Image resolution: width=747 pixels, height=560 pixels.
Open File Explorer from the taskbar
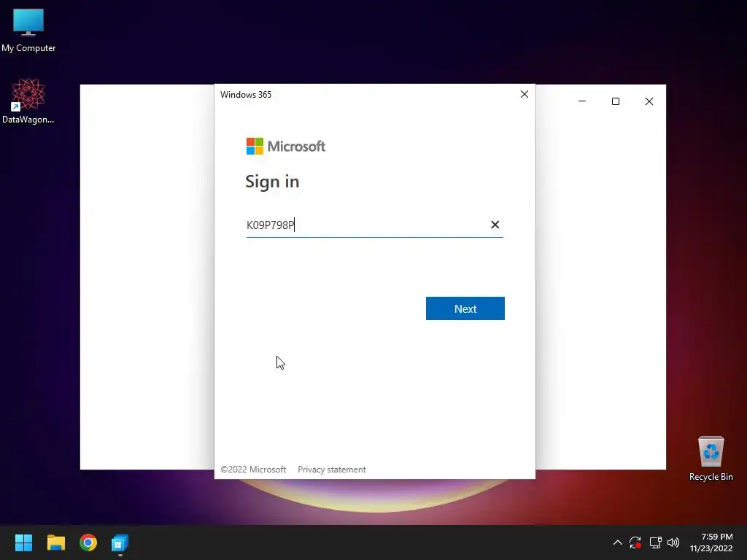[x=55, y=542]
